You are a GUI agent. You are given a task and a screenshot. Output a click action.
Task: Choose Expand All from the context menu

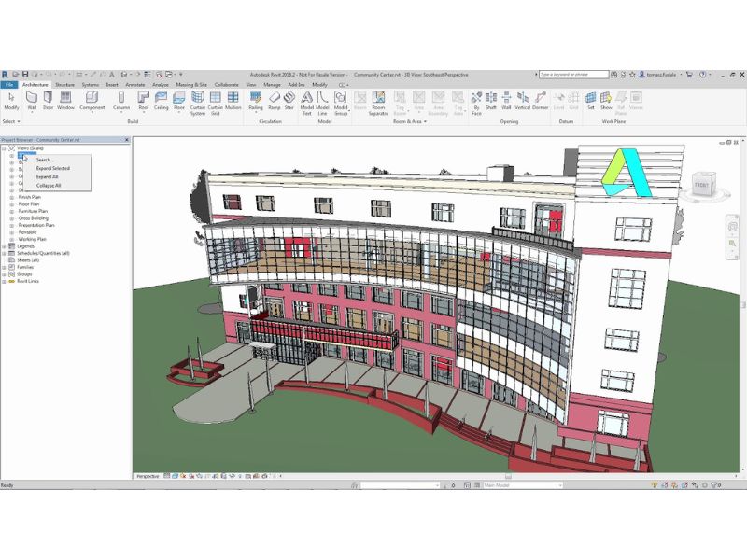tap(48, 176)
